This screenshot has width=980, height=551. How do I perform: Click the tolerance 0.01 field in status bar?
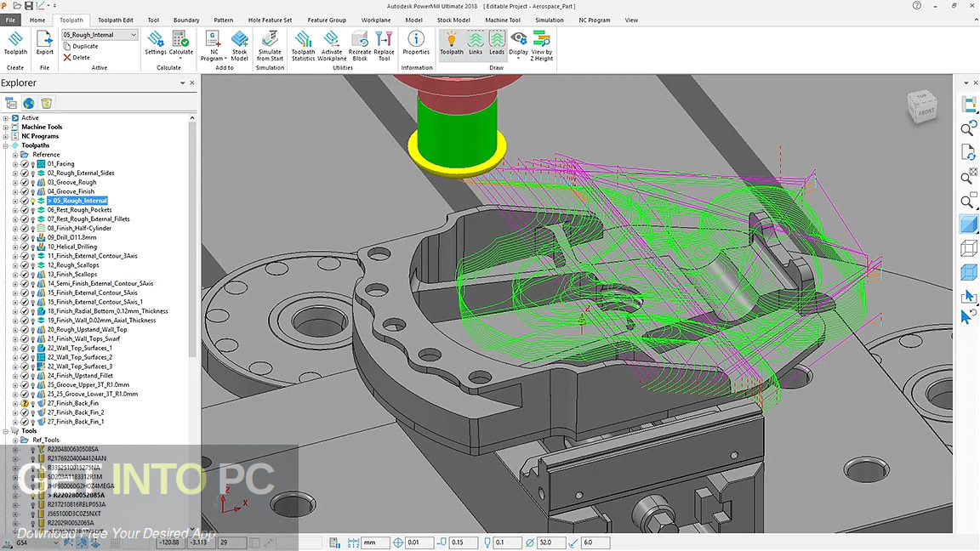(419, 542)
